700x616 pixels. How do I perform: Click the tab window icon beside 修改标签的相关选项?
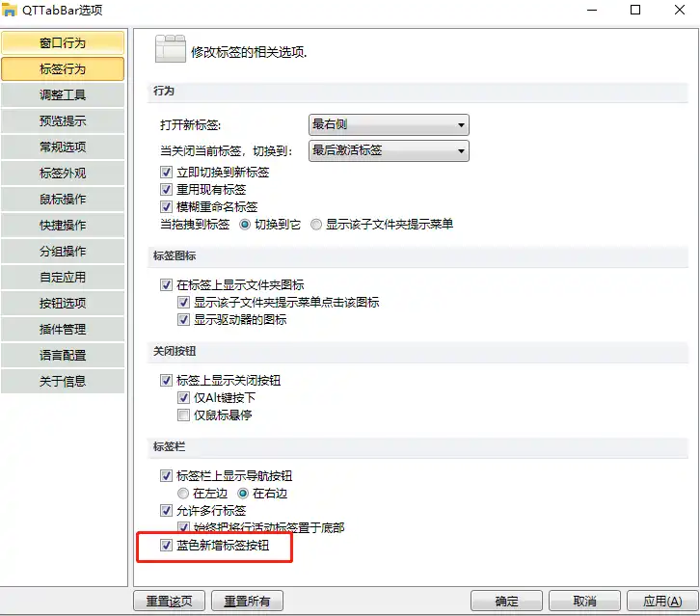(170, 48)
